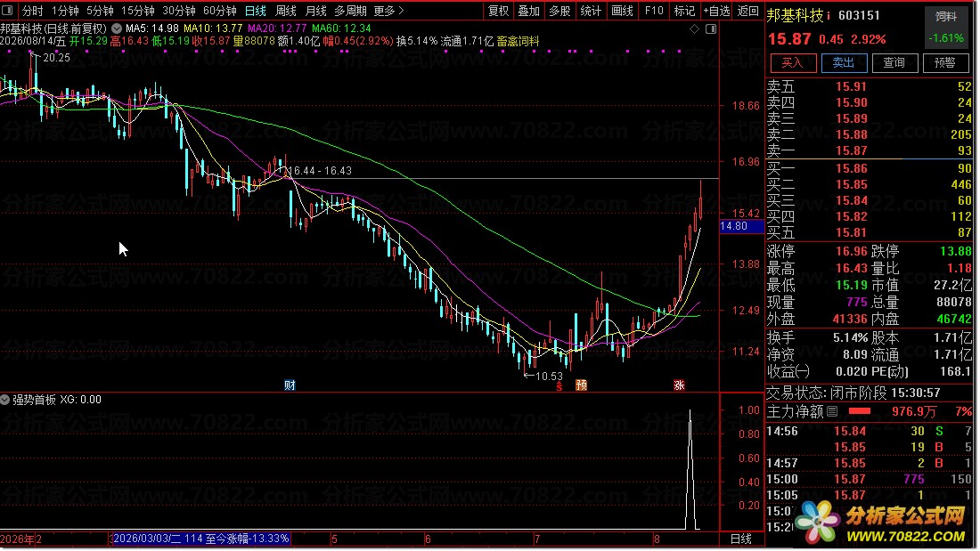Toggle side panel icon above chart

(x=711, y=28)
